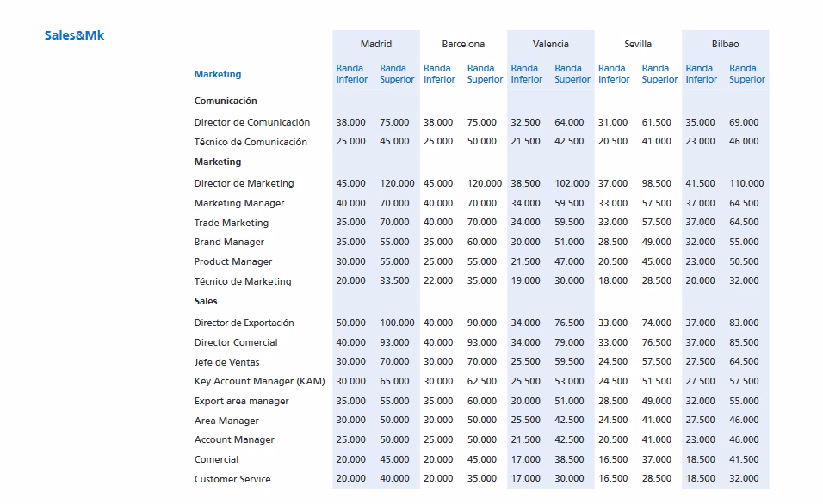Expand the Comunicación section header
The image size is (823, 504).
click(x=224, y=101)
